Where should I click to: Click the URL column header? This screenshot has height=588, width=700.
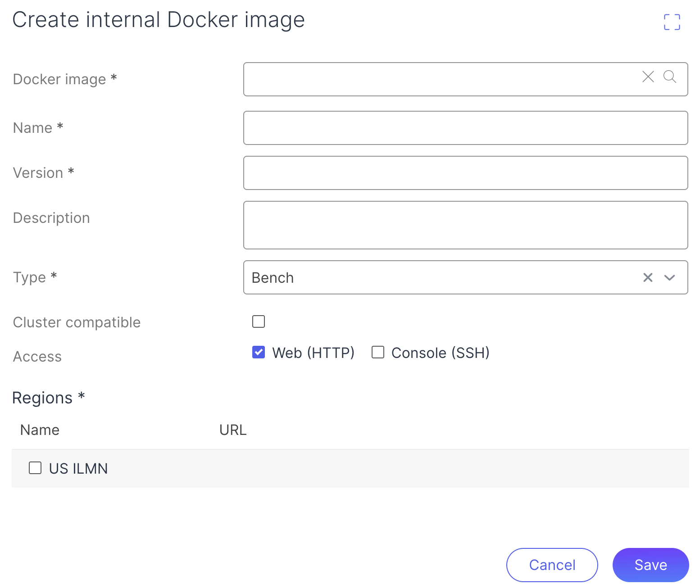(233, 430)
